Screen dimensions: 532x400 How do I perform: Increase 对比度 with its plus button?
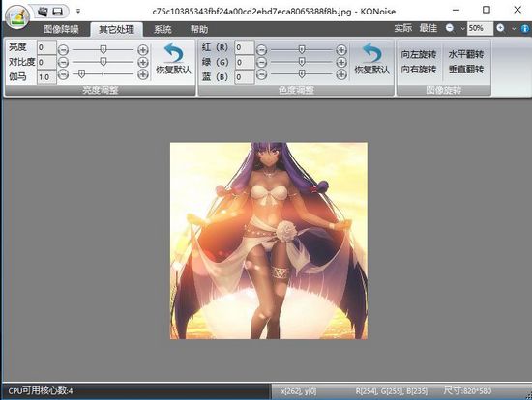[143, 63]
